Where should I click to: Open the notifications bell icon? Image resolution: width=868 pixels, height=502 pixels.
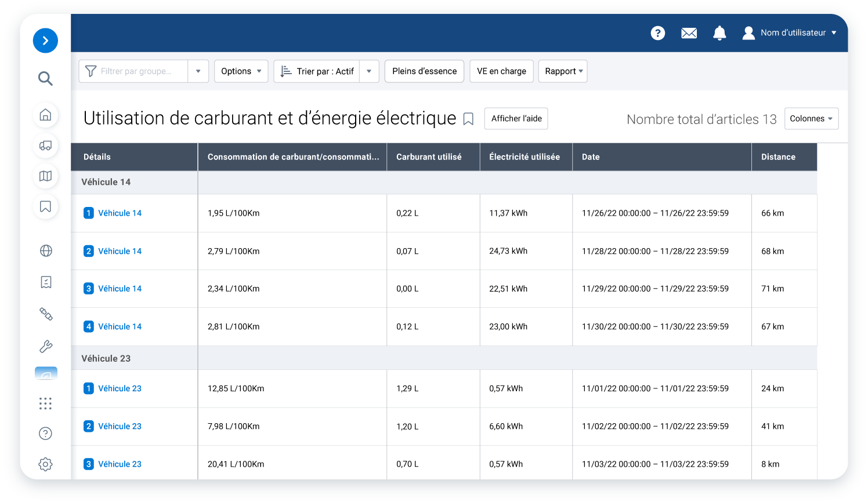click(719, 33)
